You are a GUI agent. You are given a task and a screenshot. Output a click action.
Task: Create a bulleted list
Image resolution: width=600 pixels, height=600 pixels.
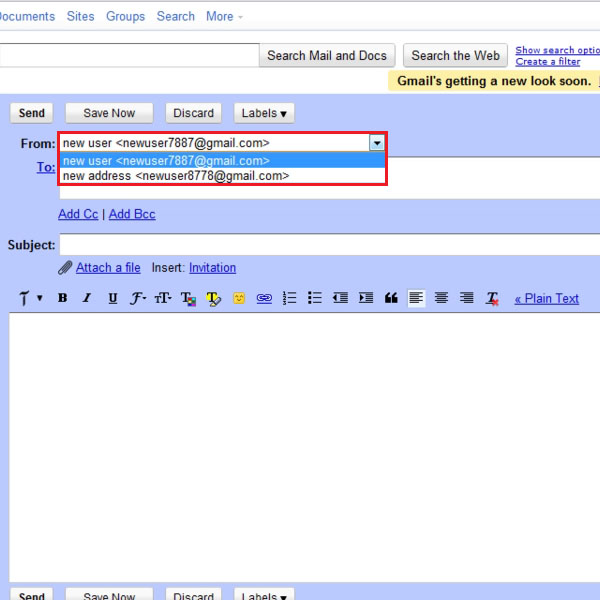(315, 298)
